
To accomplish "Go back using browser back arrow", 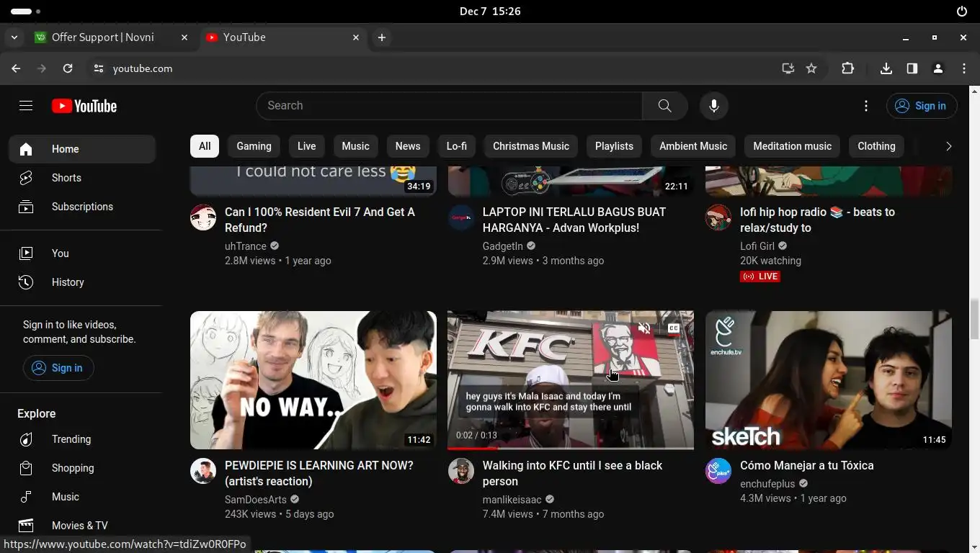I will 16,68.
